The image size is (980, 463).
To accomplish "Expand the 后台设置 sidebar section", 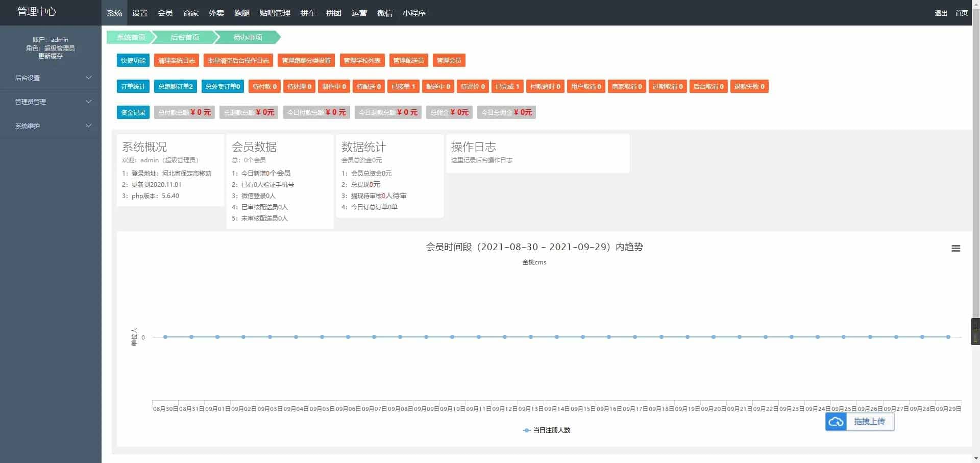I will 51,78.
